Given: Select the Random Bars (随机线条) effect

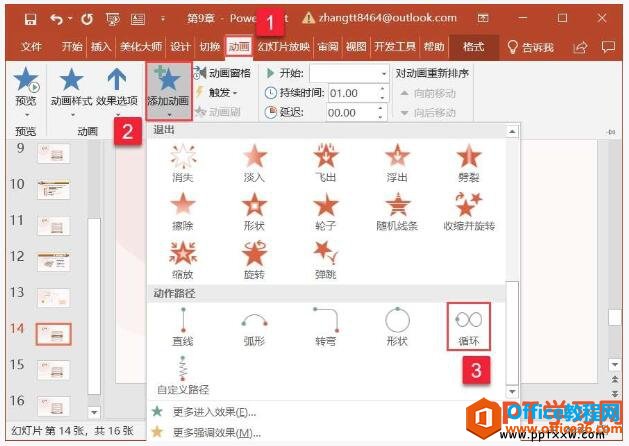Looking at the screenshot, I should click(x=397, y=212).
